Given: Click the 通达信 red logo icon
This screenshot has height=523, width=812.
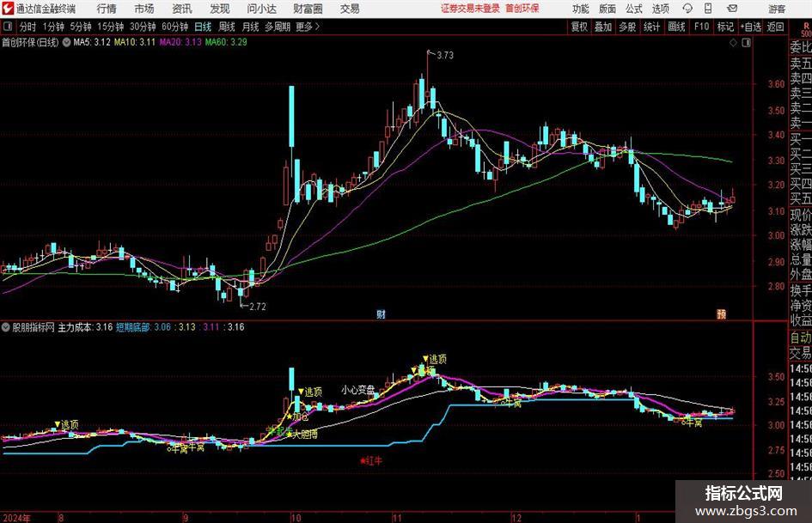Looking at the screenshot, I should [8, 9].
